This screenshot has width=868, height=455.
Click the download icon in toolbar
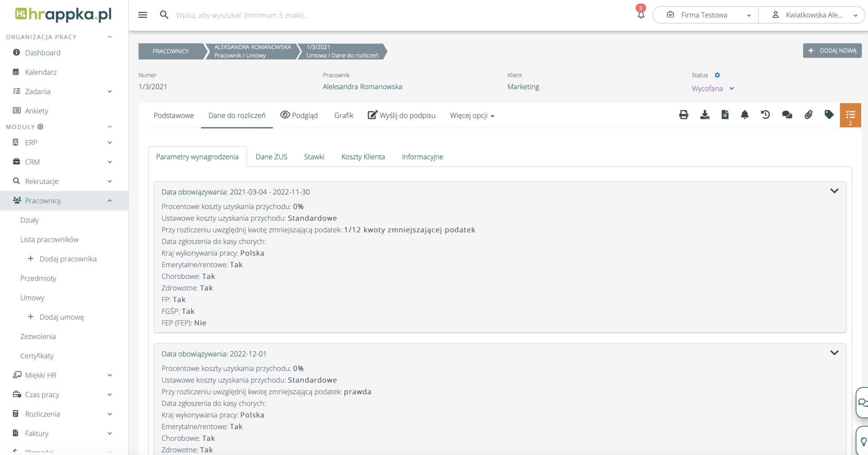coord(705,115)
